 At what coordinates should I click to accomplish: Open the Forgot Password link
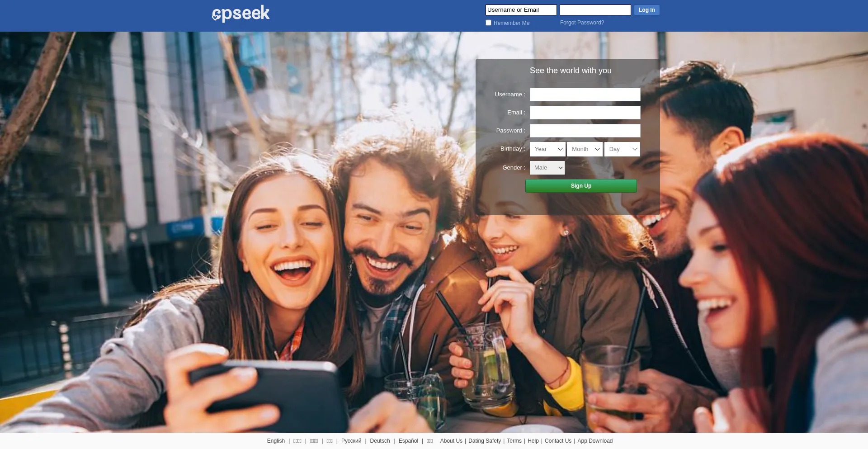tap(581, 23)
